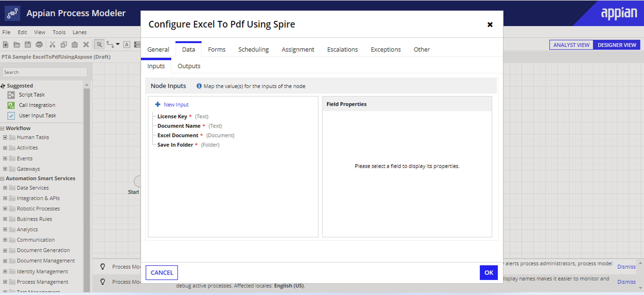
Task: Switch to the Escalations tab
Action: tap(342, 49)
